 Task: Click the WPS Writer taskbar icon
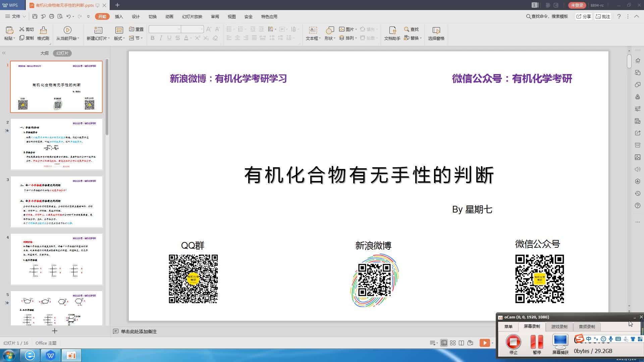click(50, 355)
